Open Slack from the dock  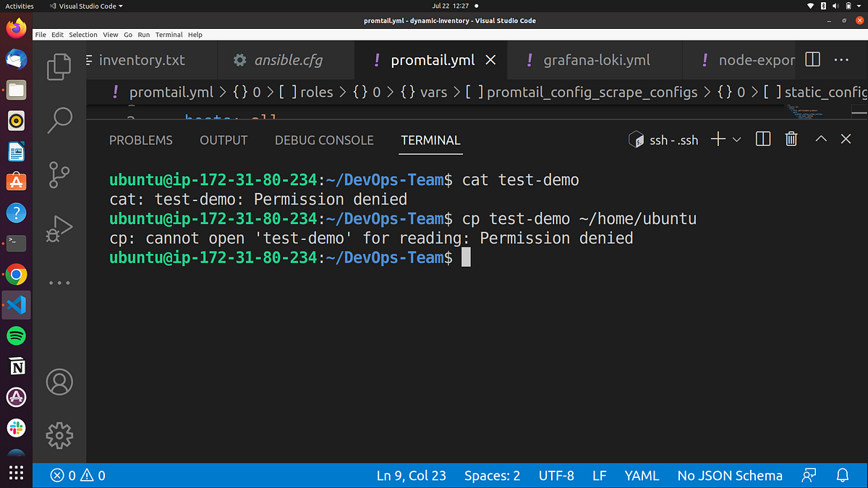pyautogui.click(x=16, y=427)
